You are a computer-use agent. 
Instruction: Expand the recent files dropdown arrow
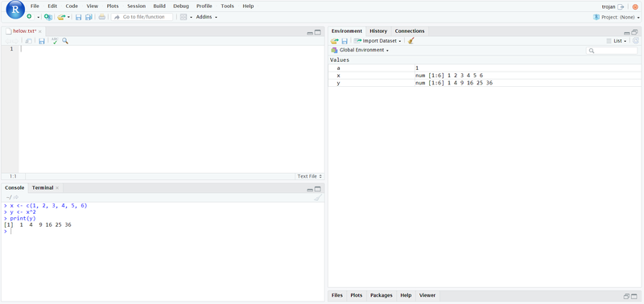[x=68, y=17]
